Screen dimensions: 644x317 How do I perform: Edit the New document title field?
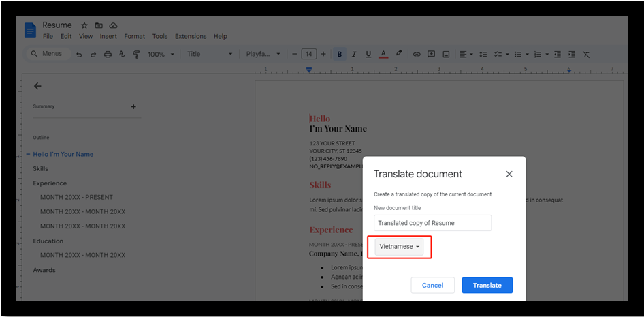[432, 223]
